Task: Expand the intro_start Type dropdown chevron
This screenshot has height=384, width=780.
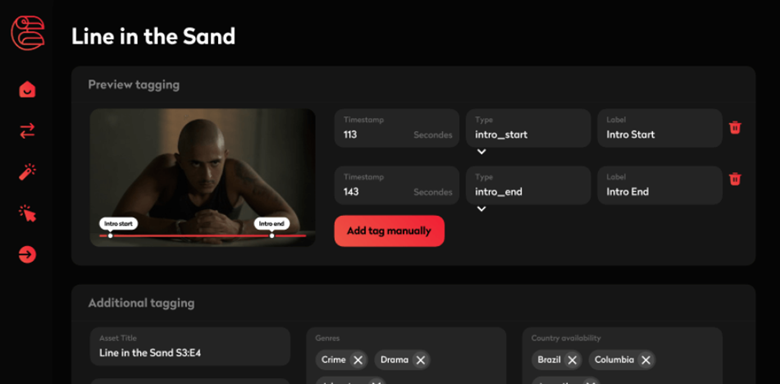Action: [x=481, y=152]
